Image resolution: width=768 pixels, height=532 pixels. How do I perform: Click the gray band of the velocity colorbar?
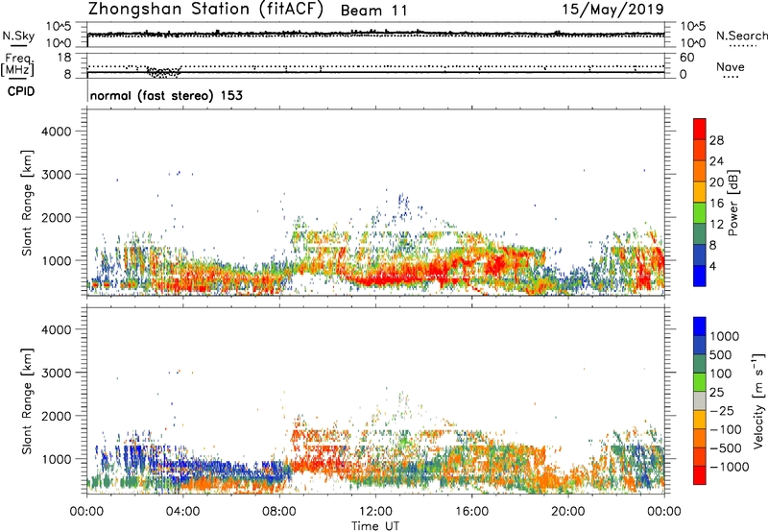700,401
